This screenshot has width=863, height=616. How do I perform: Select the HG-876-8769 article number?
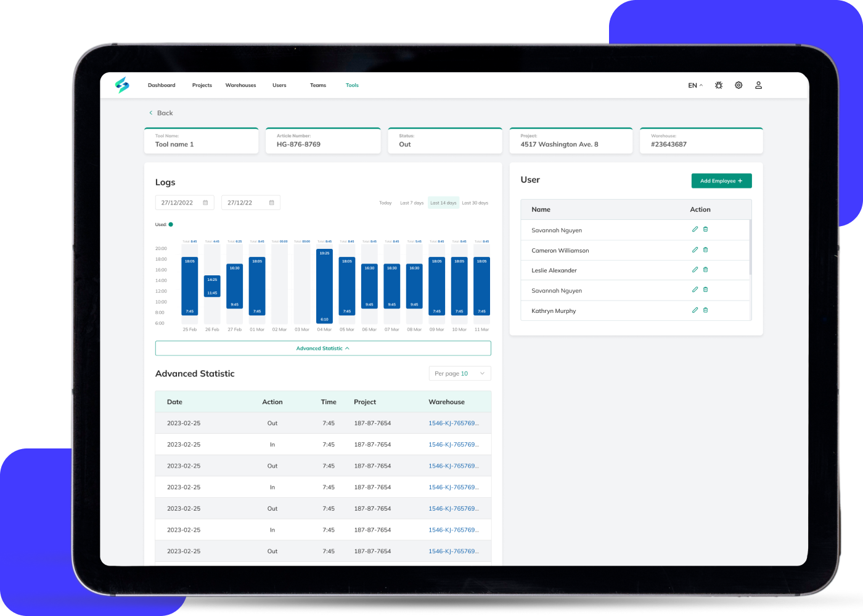(298, 144)
